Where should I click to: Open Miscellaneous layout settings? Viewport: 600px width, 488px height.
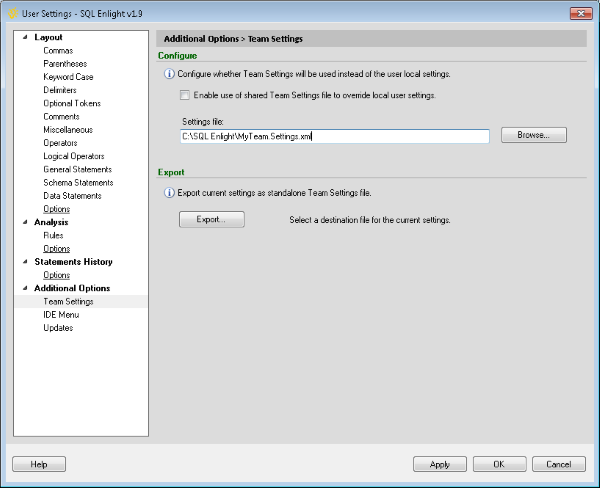(68, 130)
